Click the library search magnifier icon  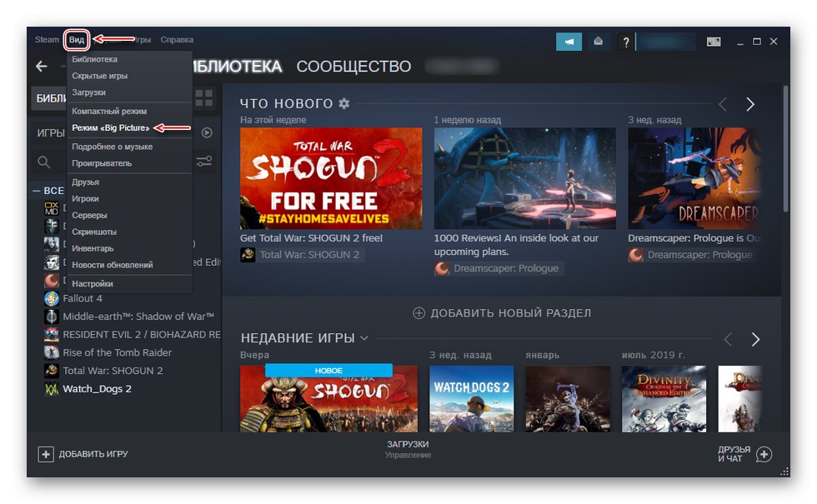point(44,162)
